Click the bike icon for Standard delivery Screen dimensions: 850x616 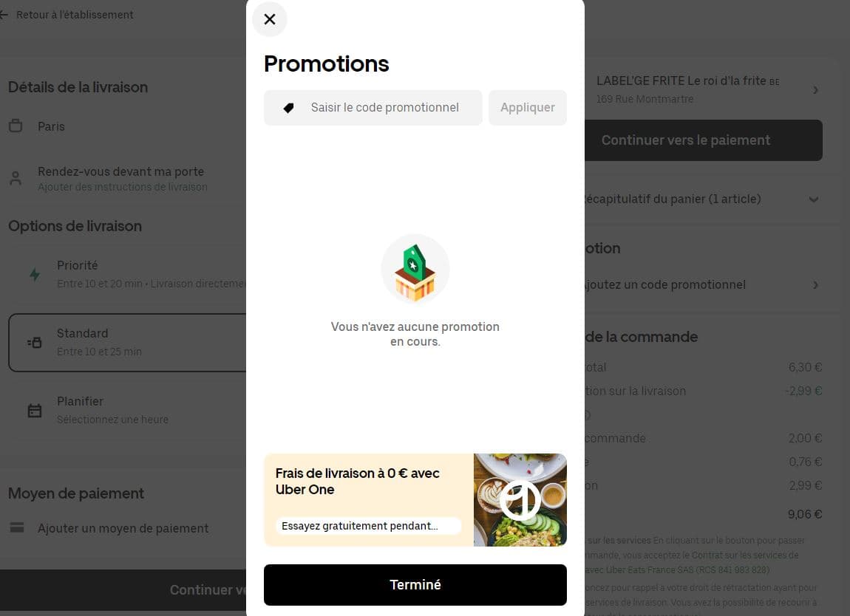(x=35, y=342)
